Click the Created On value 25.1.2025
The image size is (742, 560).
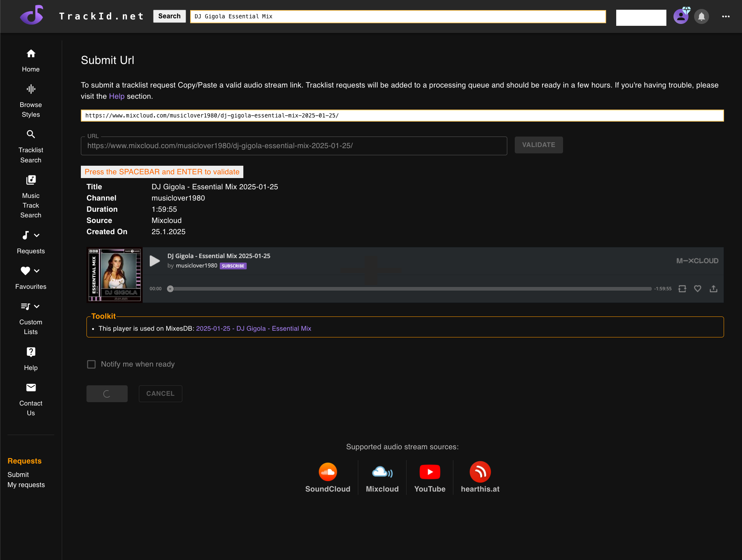tap(168, 232)
